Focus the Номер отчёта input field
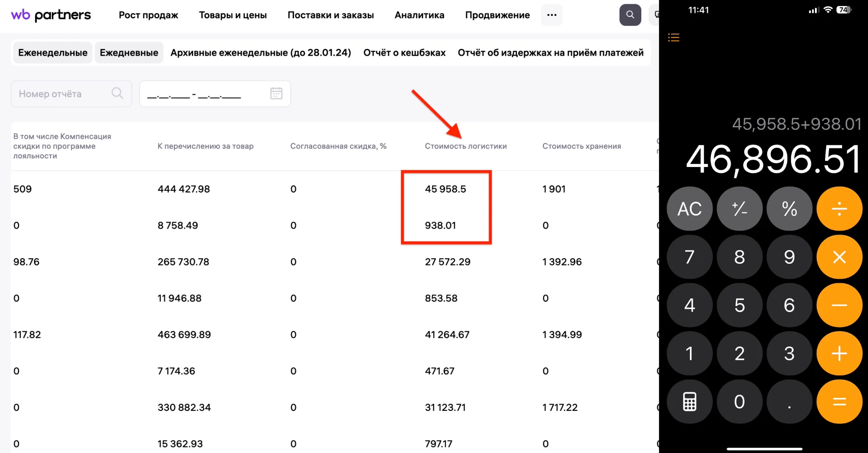Screen dimensions: 868x453 pos(71,94)
